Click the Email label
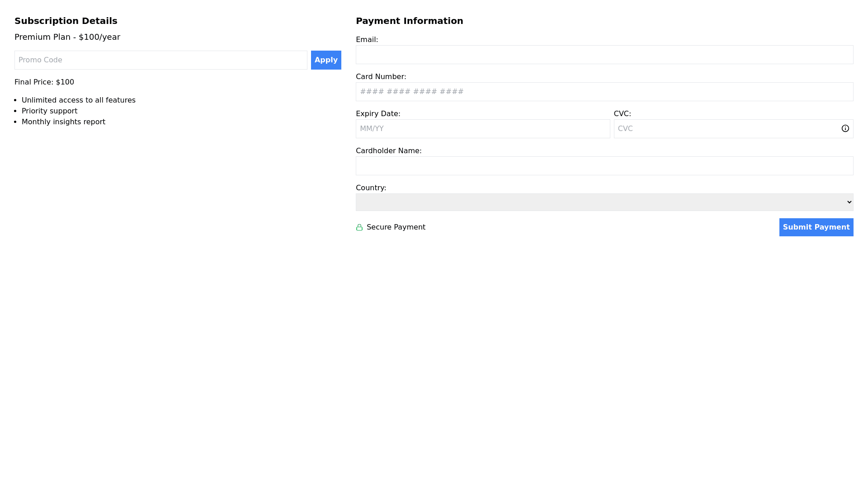The image size is (868, 488). pyautogui.click(x=367, y=40)
